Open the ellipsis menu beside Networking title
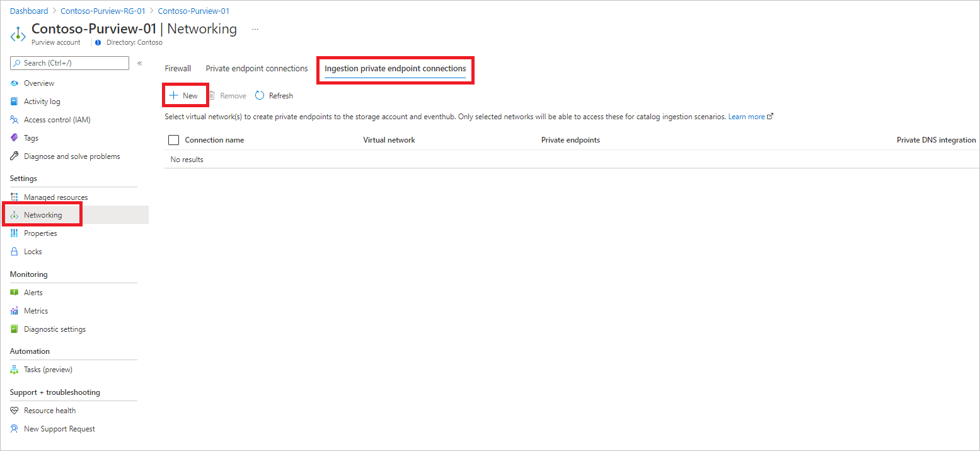980x451 pixels. (x=255, y=29)
